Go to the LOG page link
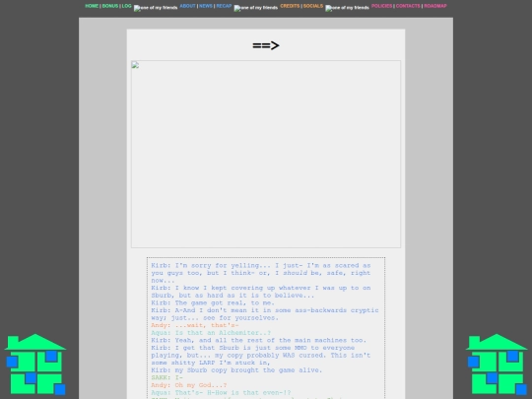 (x=126, y=6)
